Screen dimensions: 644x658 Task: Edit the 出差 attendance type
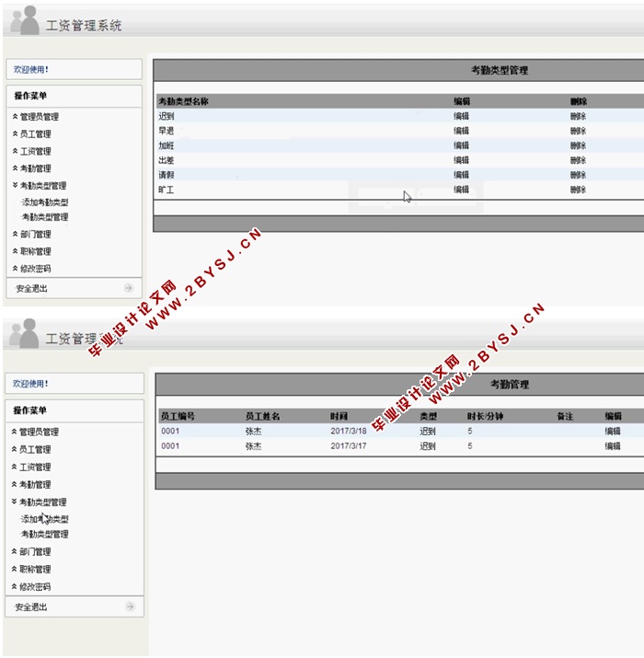(461, 160)
